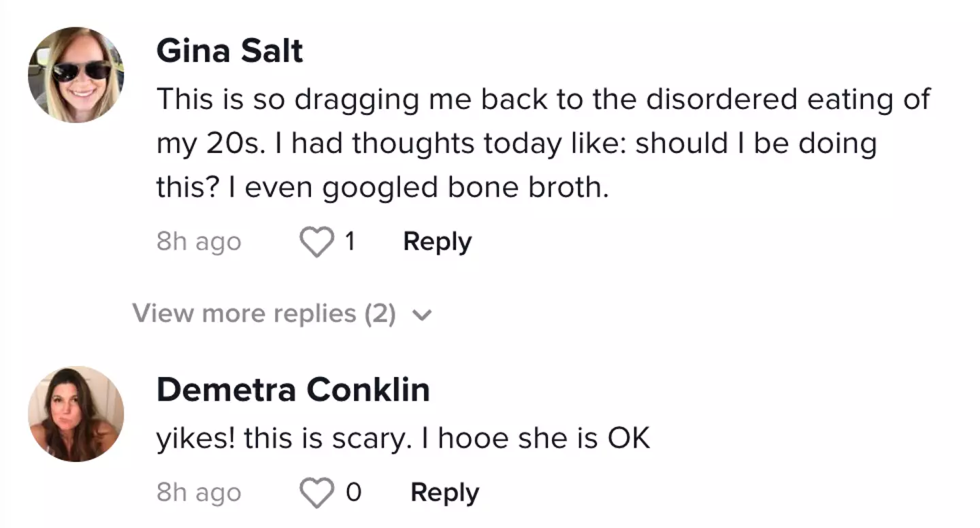The width and height of the screenshot is (980, 528).
Task: Click Demetra Conklin's comment text
Action: (x=404, y=438)
